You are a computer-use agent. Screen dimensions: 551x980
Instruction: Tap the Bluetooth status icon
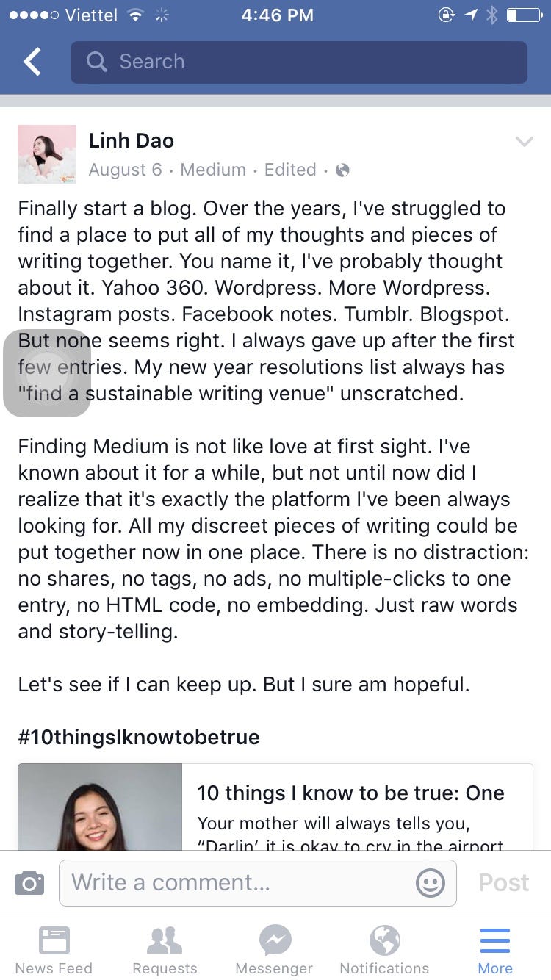tap(494, 15)
